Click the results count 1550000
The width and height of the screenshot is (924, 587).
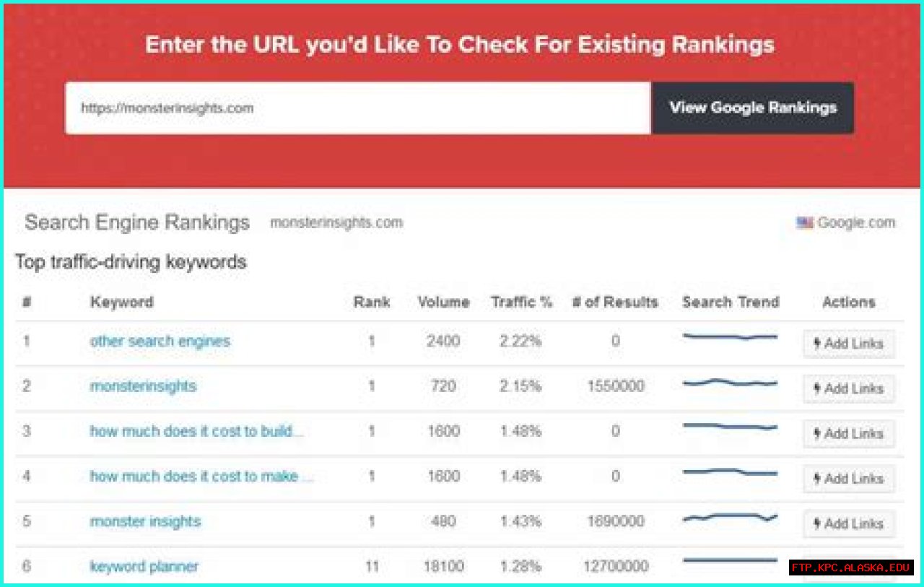[x=615, y=386]
